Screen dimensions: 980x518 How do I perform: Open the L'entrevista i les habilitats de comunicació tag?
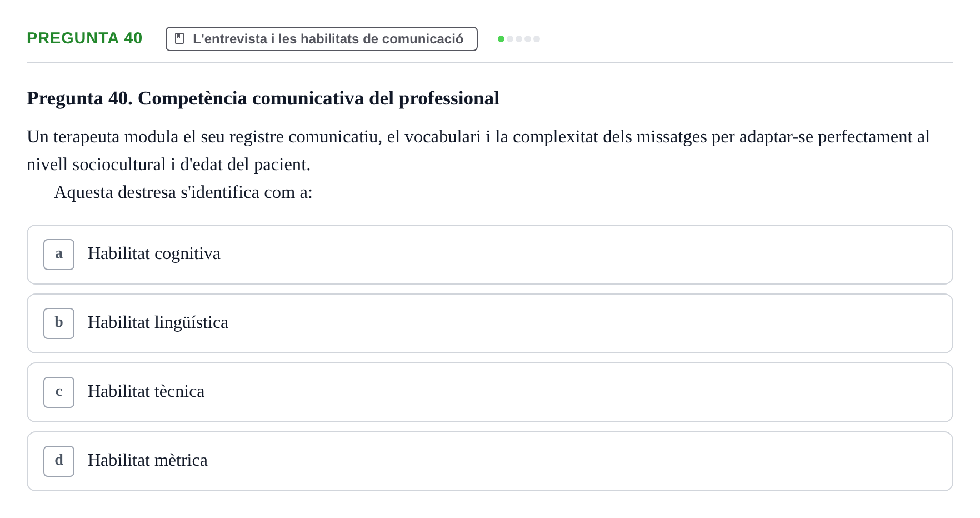click(x=322, y=39)
